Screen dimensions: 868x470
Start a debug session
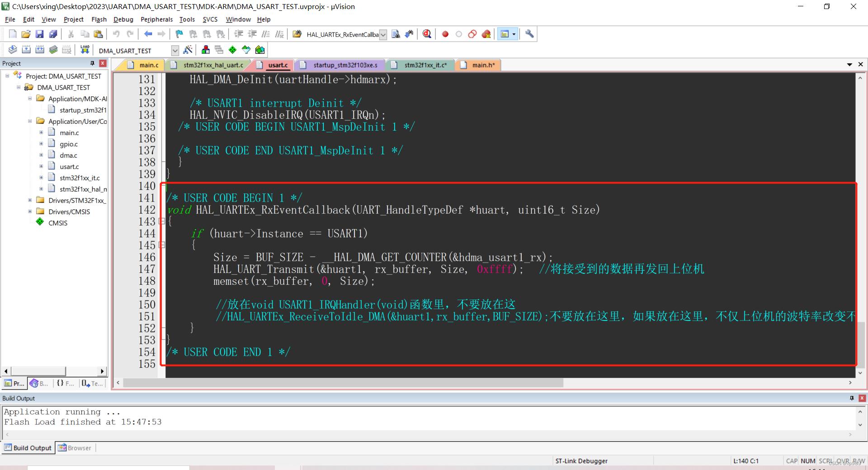point(426,34)
